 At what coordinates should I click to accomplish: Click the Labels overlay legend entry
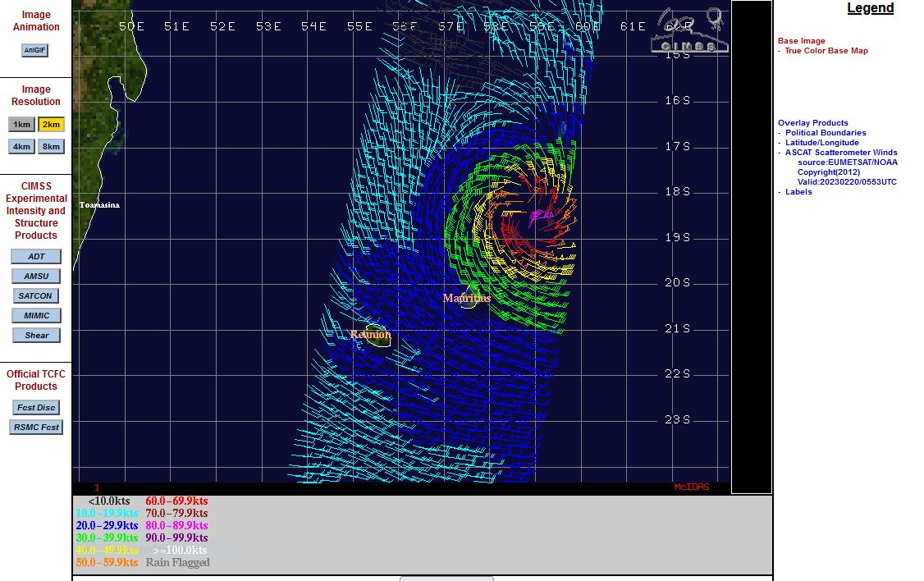(x=798, y=192)
